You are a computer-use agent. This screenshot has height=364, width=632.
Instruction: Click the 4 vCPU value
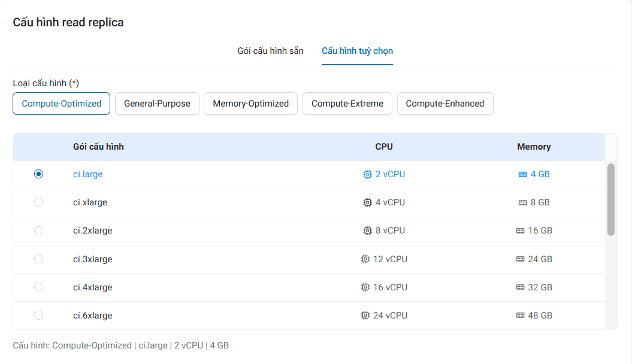(x=390, y=202)
